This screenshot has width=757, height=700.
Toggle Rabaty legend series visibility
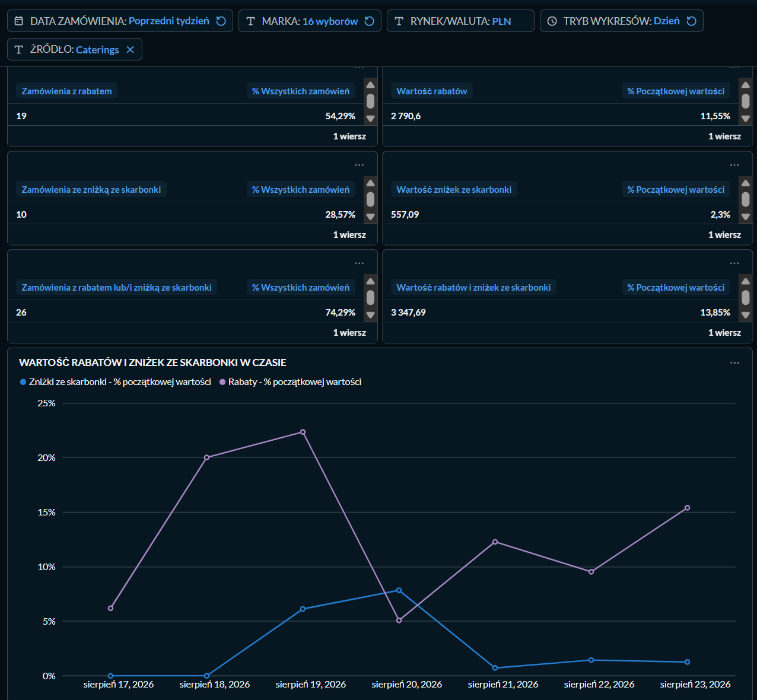click(290, 382)
